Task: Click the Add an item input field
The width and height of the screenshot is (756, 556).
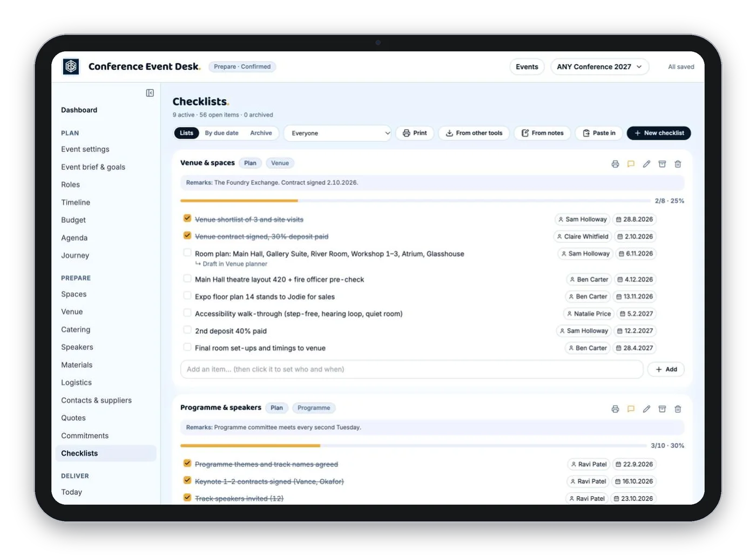Action: pos(411,369)
